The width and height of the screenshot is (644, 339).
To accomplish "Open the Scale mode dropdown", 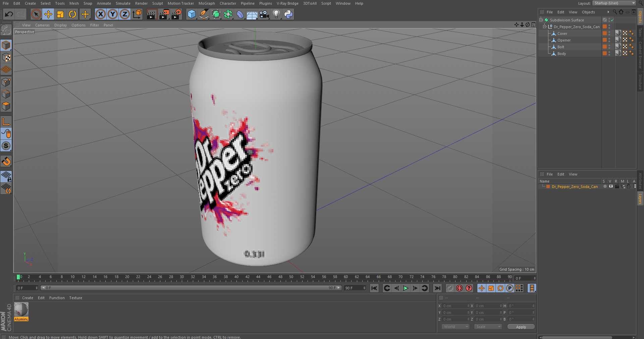I will (x=488, y=327).
